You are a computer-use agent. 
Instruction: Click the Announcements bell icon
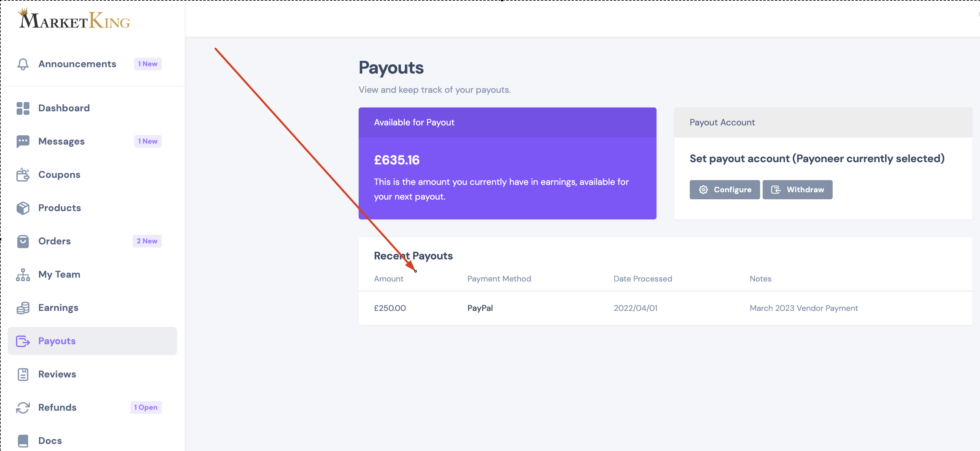pyautogui.click(x=23, y=64)
